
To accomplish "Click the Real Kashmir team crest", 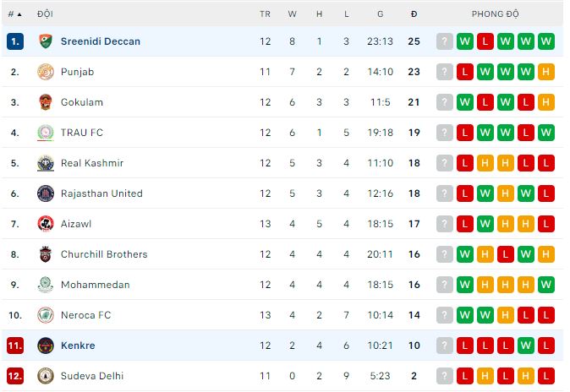I will pyautogui.click(x=46, y=163).
